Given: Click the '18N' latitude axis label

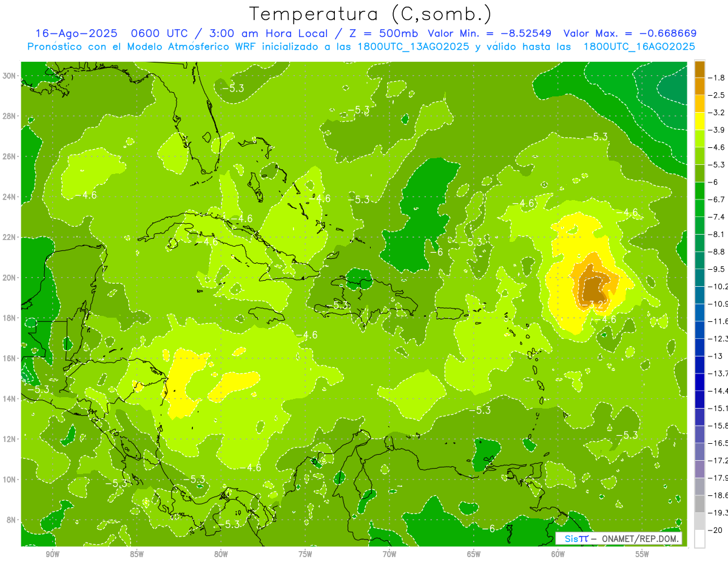Looking at the screenshot, I should click(10, 318).
